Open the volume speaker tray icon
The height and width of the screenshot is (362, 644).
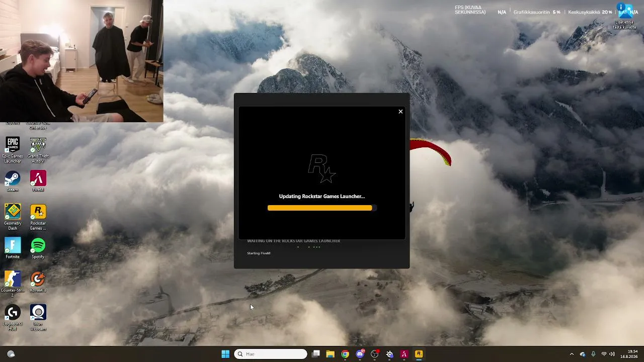click(x=612, y=354)
